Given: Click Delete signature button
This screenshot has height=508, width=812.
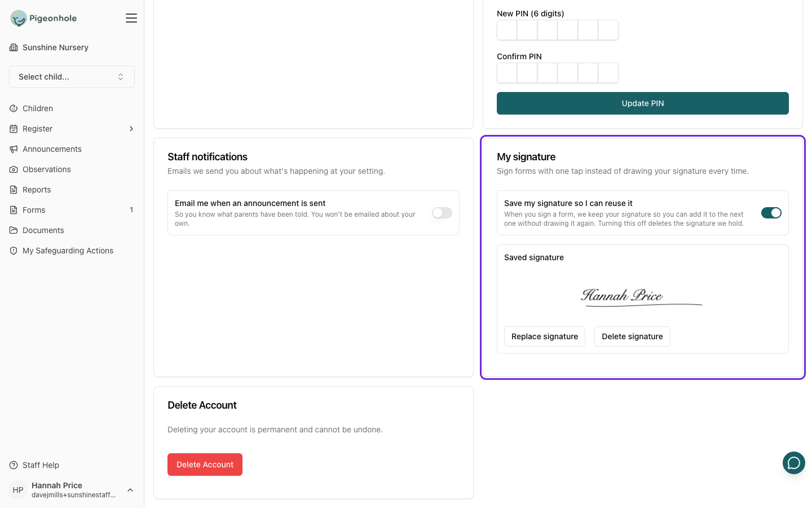Looking at the screenshot, I should click(632, 336).
